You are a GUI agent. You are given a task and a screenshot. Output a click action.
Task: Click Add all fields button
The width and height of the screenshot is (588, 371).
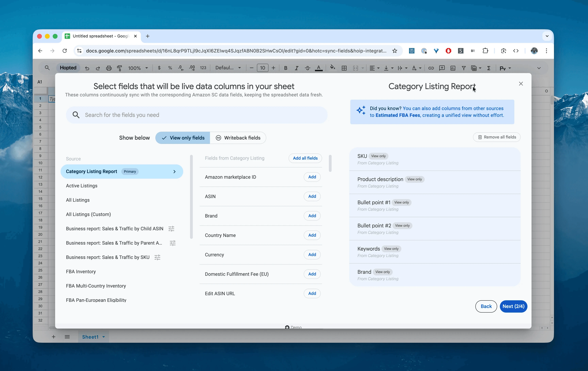coord(305,158)
